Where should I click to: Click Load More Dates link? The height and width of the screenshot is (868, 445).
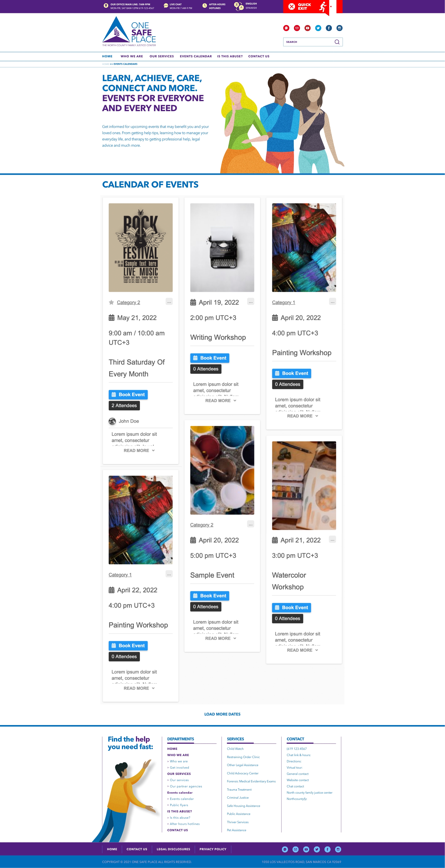222,714
